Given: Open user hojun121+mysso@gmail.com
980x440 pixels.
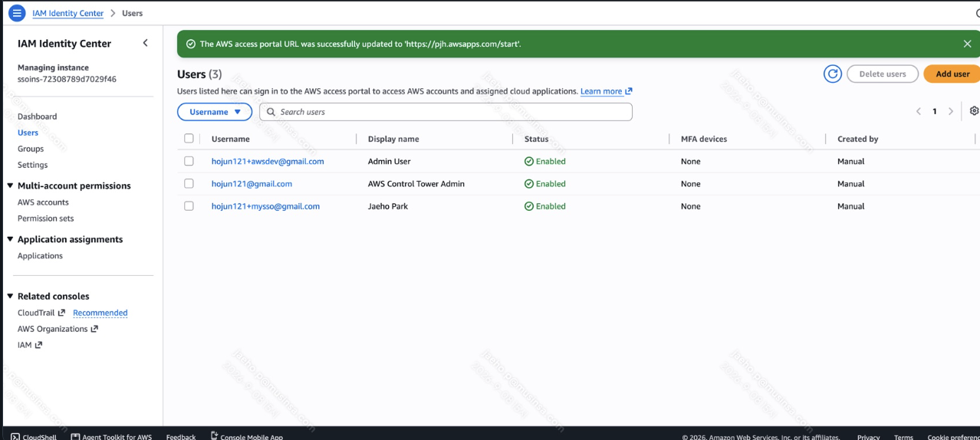Looking at the screenshot, I should [x=265, y=205].
